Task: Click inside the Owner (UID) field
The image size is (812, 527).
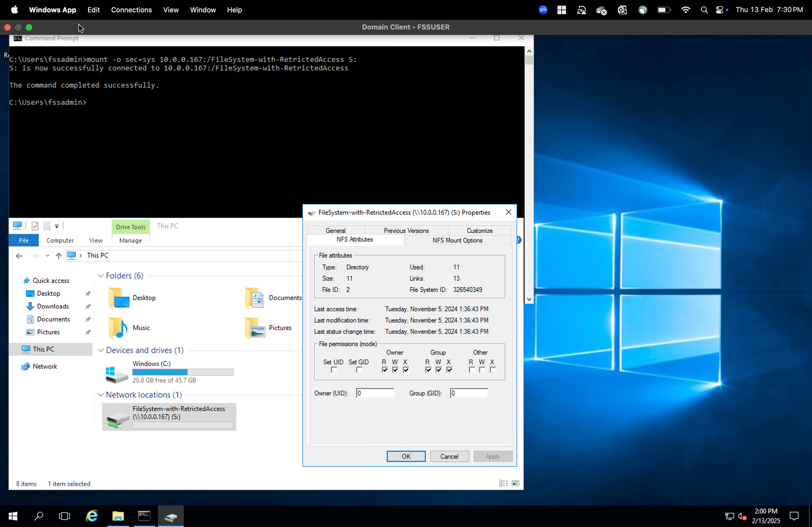Action: [375, 393]
